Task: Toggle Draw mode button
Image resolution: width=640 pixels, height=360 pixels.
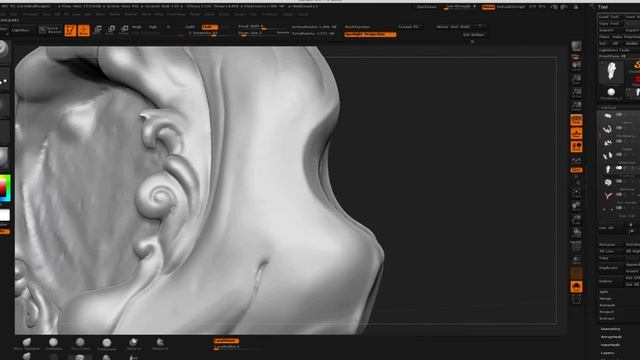Action: coord(84,30)
